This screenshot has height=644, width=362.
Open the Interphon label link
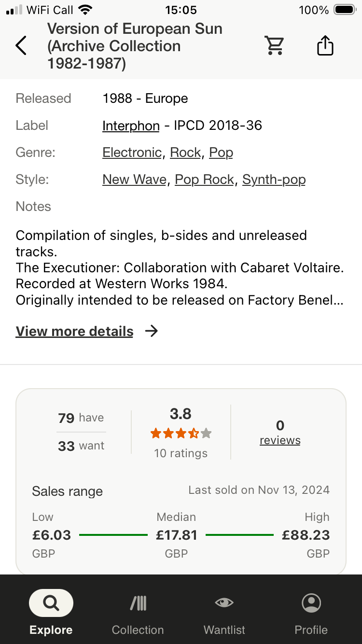coord(131,126)
